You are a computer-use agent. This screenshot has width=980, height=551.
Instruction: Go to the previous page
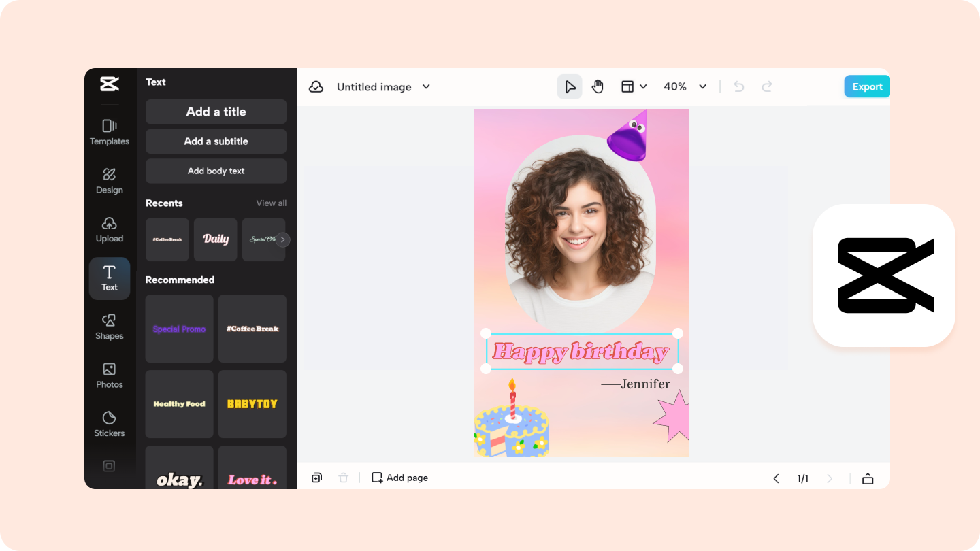(776, 479)
